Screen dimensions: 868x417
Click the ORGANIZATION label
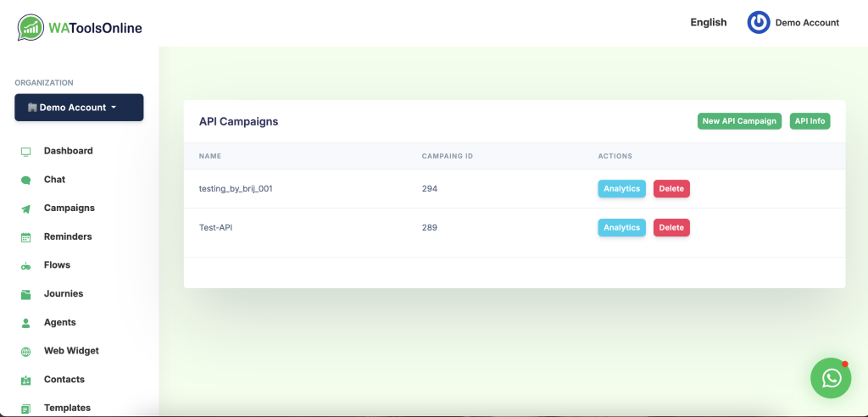(x=44, y=82)
